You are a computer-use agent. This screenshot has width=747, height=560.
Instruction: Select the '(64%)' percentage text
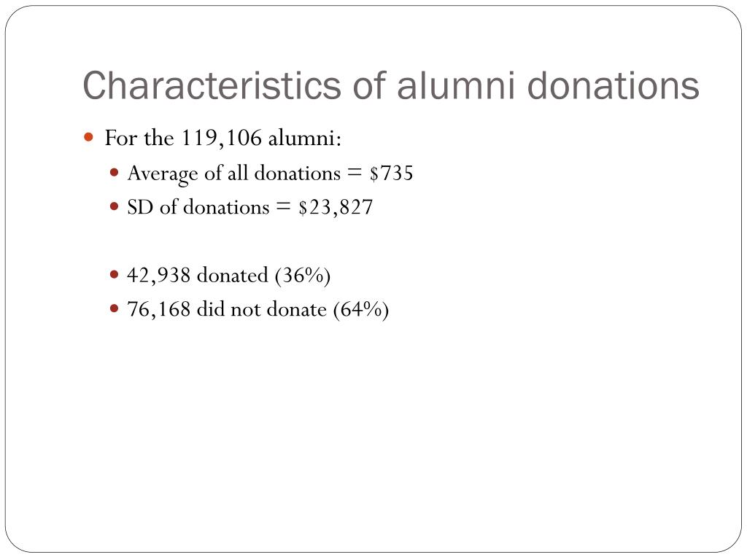361,309
